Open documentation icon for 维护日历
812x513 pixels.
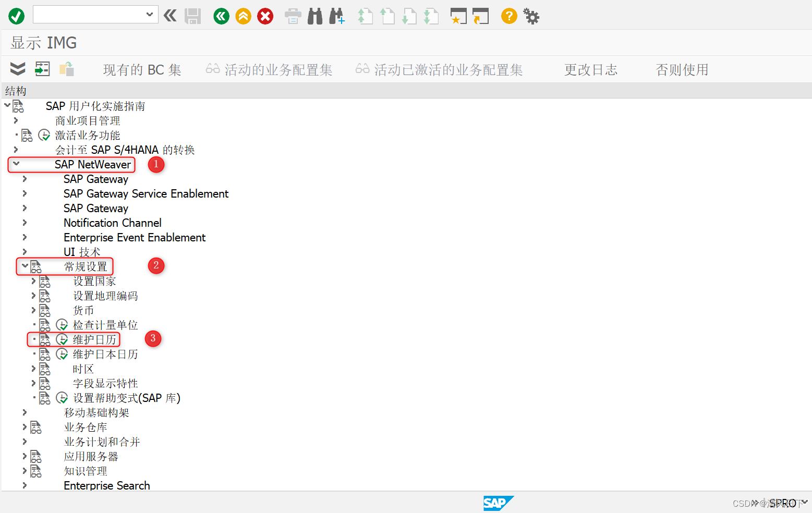click(x=45, y=339)
